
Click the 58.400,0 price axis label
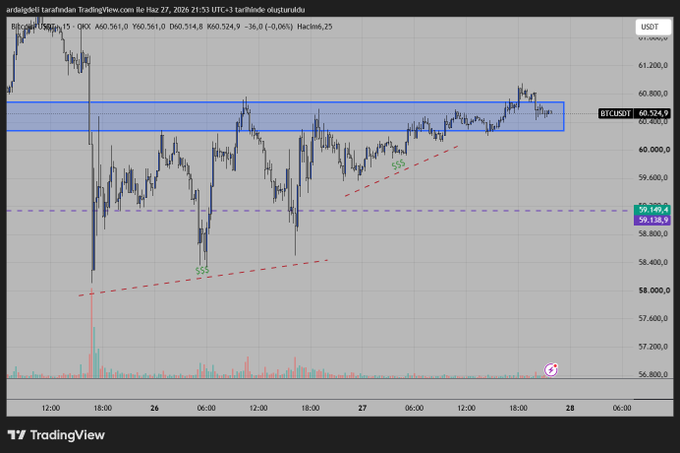[653, 262]
